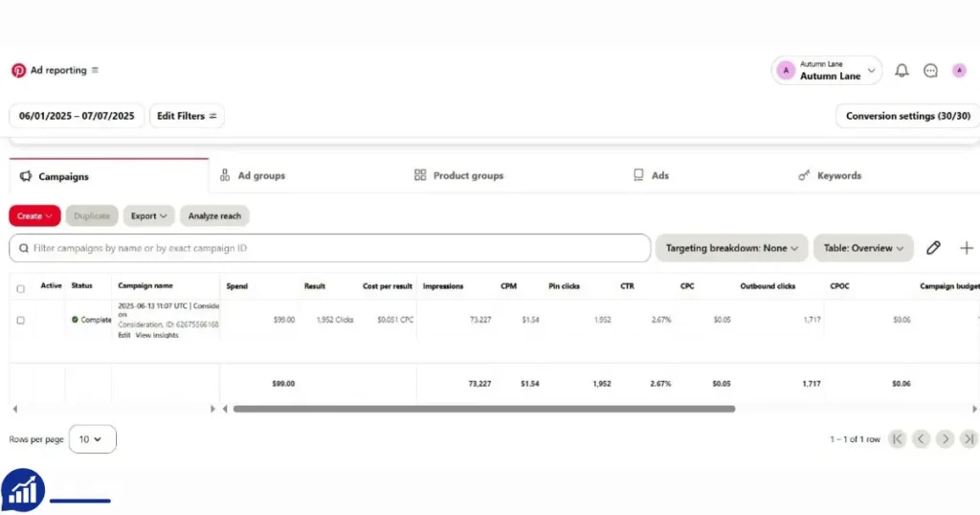Click the Pinterest logo icon
The width and height of the screenshot is (980, 515).
tap(19, 70)
